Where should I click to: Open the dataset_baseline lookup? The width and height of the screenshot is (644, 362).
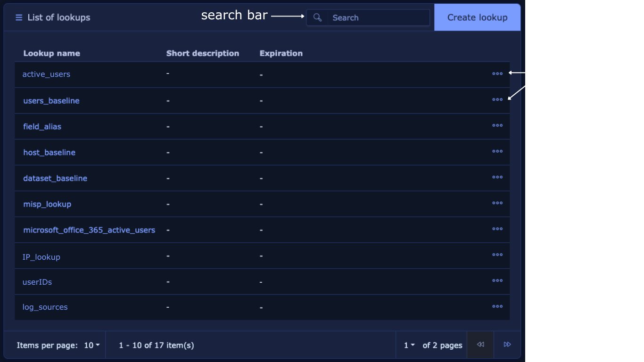pos(55,179)
